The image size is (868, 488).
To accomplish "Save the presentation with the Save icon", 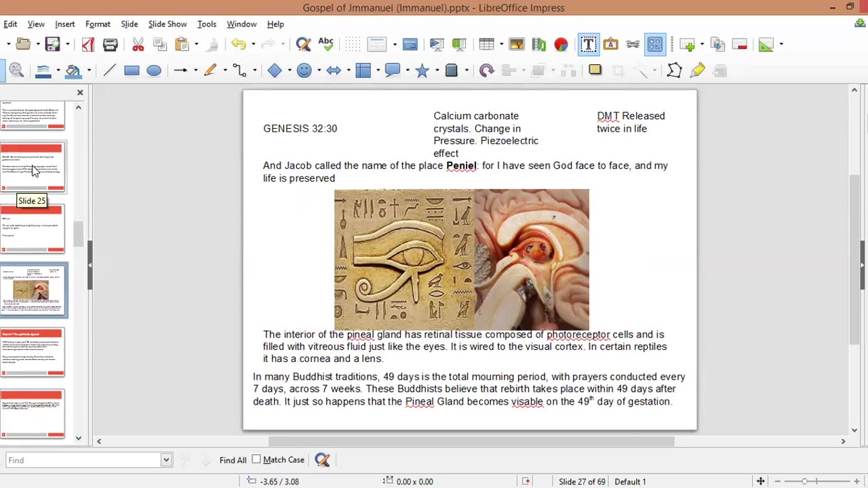I will point(52,45).
